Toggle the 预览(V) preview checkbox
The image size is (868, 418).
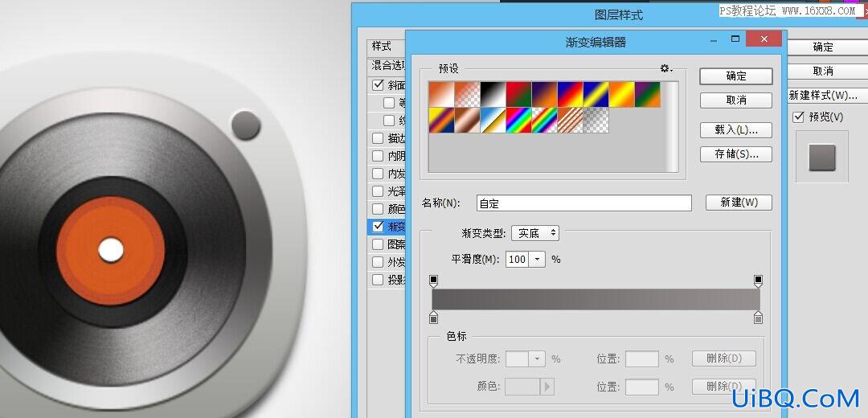798,117
